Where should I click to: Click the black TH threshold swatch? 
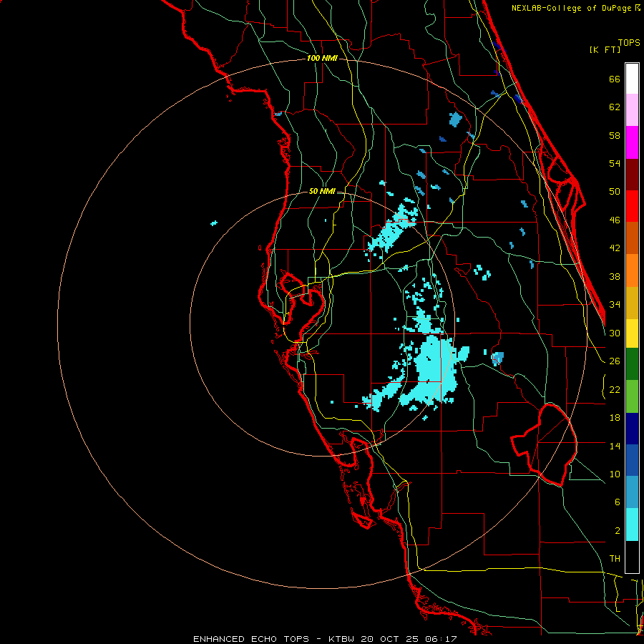point(632,557)
